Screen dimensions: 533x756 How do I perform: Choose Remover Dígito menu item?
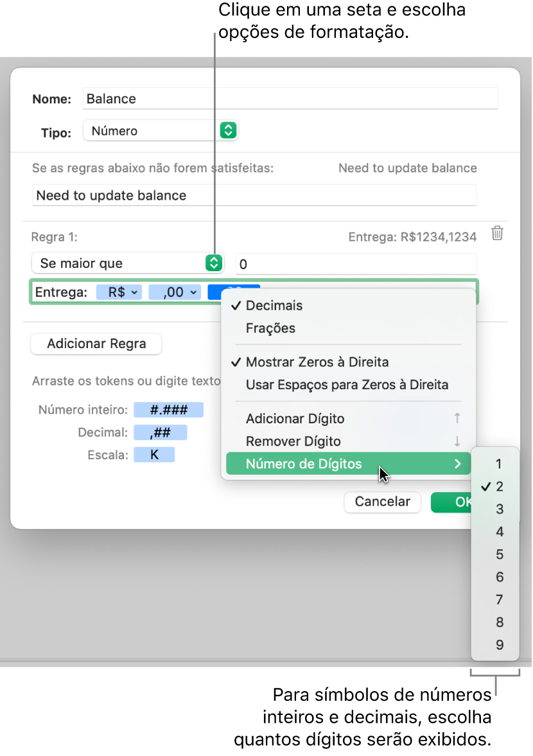point(348,441)
